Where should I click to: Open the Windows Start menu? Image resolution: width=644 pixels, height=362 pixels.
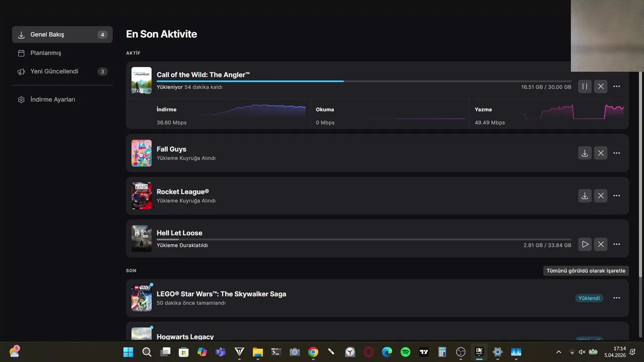[128, 352]
